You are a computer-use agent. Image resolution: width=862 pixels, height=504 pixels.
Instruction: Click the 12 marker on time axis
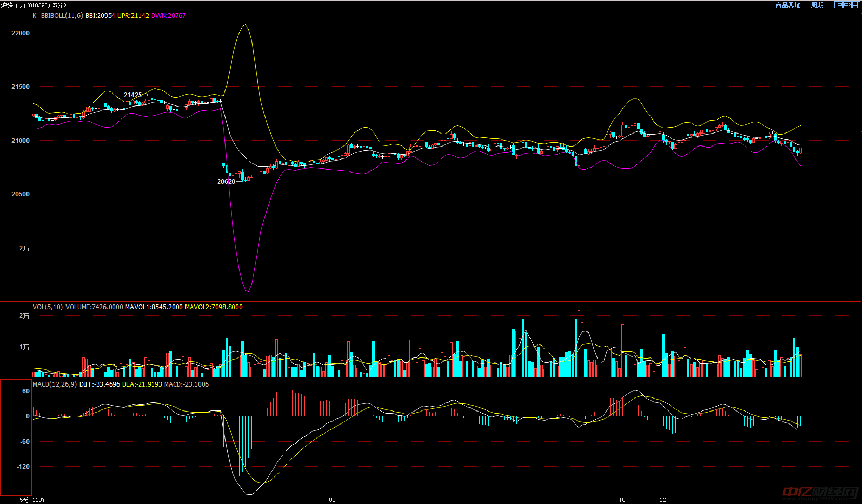coord(662,500)
